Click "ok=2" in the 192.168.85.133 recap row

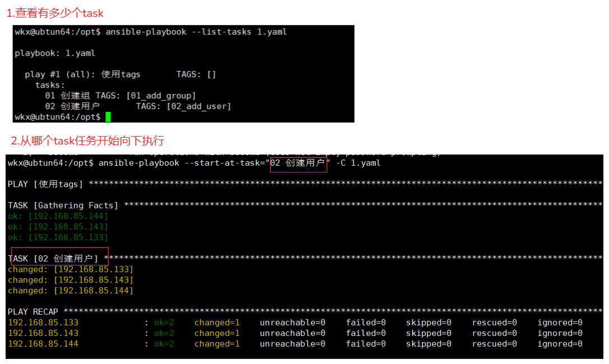click(x=164, y=323)
